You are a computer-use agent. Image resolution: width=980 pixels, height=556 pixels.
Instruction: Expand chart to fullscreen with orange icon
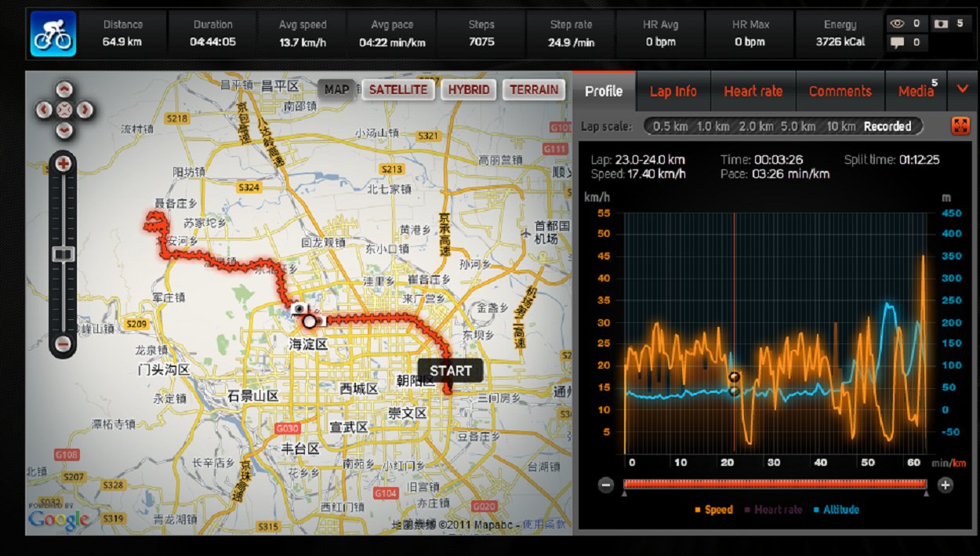click(x=960, y=125)
